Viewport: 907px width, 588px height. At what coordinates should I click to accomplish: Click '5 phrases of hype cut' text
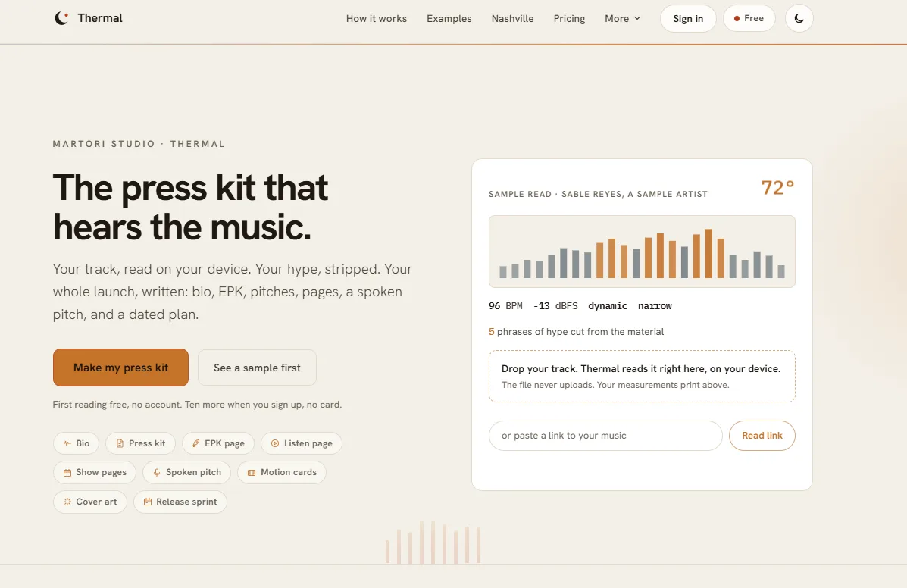pyautogui.click(x=576, y=332)
